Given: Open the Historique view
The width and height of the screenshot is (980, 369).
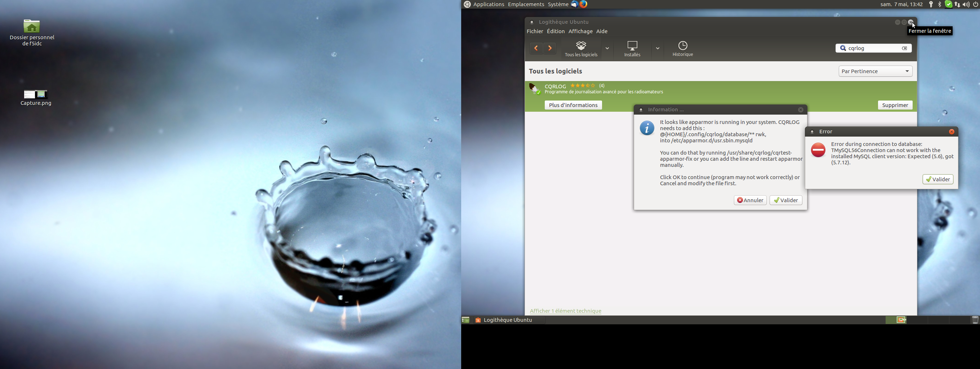Looking at the screenshot, I should (683, 49).
